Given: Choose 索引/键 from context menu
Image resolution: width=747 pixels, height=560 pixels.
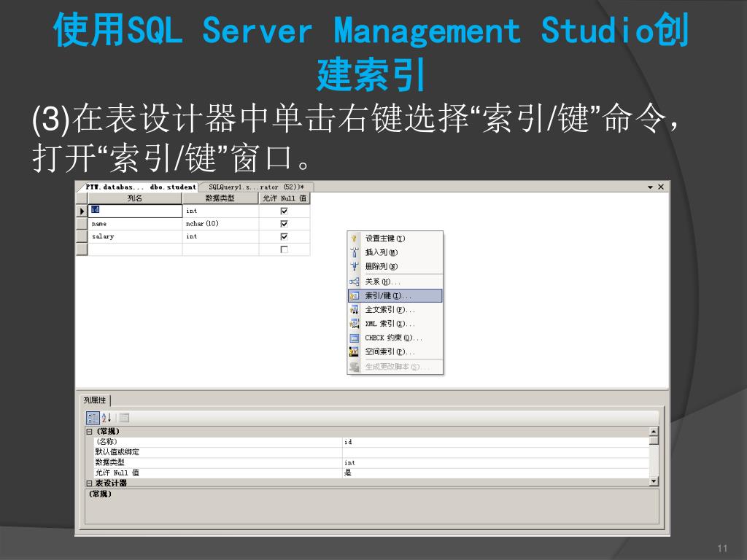Looking at the screenshot, I should point(395,296).
